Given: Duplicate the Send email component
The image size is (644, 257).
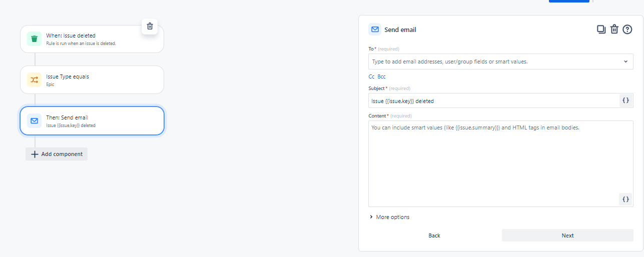Looking at the screenshot, I should [x=601, y=29].
